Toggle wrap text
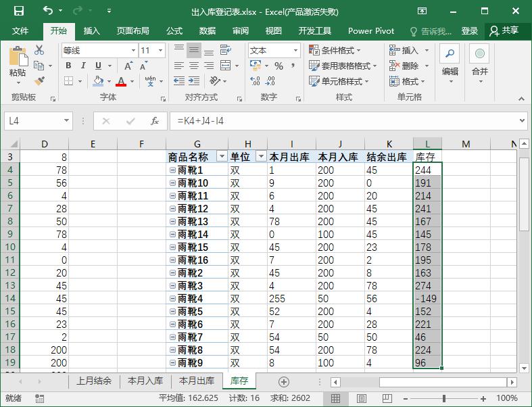 pyautogui.click(x=226, y=50)
